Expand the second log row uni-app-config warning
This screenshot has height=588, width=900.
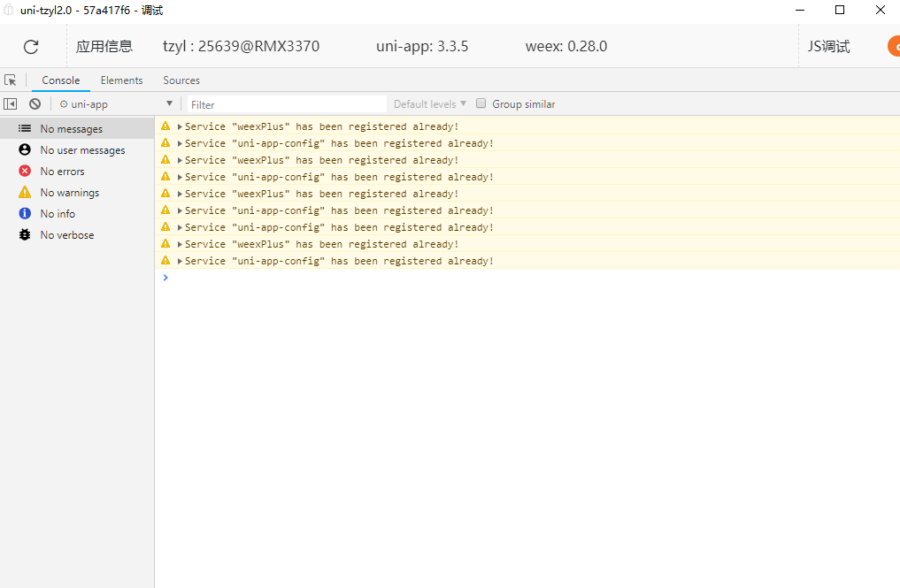[180, 143]
